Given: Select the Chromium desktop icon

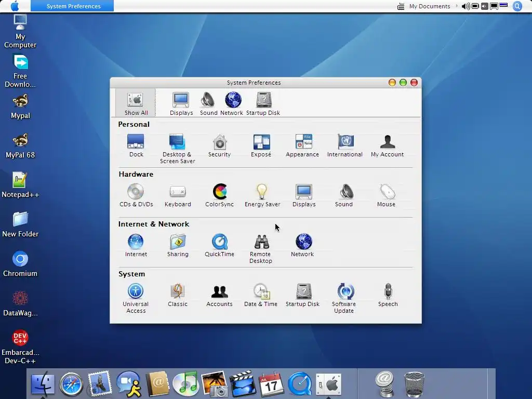Looking at the screenshot, I should click(20, 264).
